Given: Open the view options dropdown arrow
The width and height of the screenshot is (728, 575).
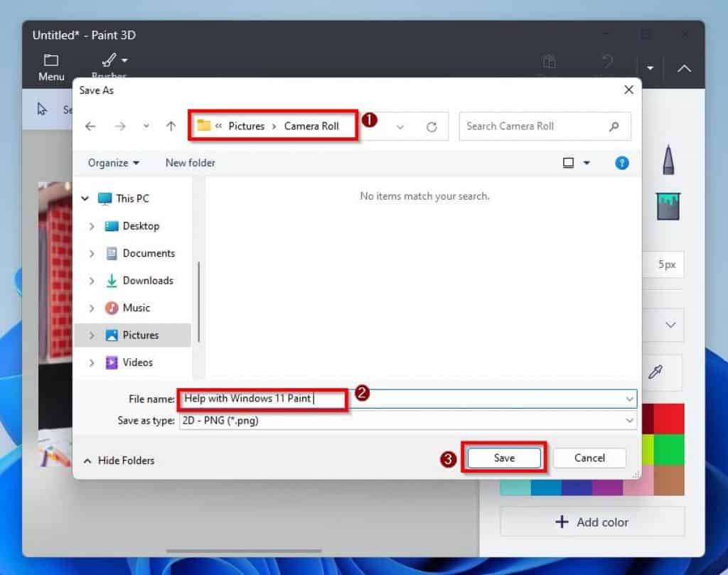Looking at the screenshot, I should click(587, 163).
